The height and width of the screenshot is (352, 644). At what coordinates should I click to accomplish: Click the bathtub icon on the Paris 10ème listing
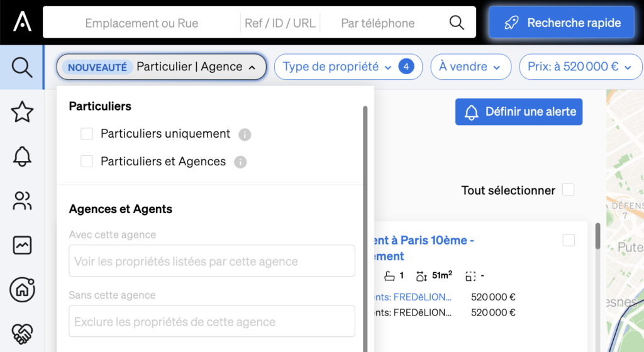(389, 276)
